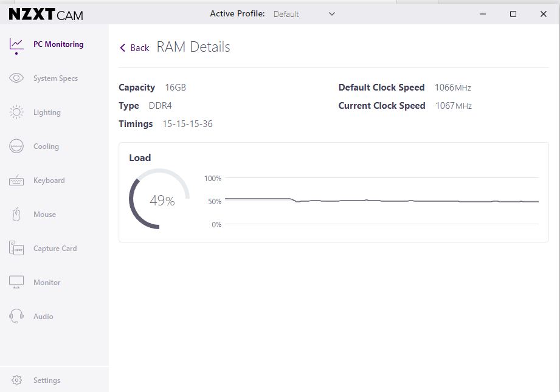Click the 100% graph axis label
This screenshot has height=392, width=560.
click(213, 178)
